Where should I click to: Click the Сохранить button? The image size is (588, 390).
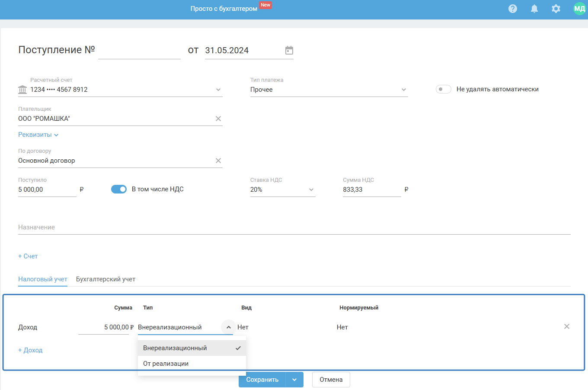(262, 380)
